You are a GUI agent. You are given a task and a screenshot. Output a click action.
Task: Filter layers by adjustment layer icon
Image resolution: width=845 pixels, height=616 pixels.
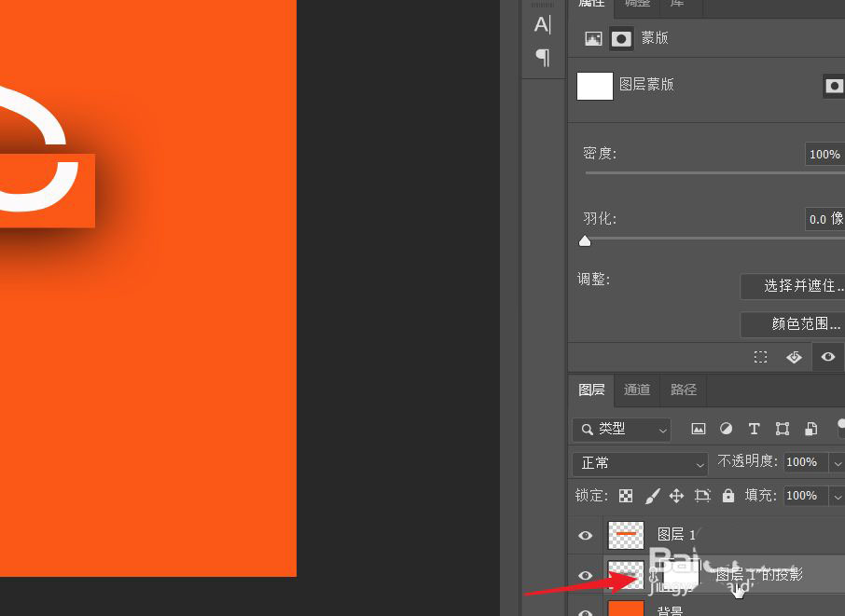click(726, 429)
